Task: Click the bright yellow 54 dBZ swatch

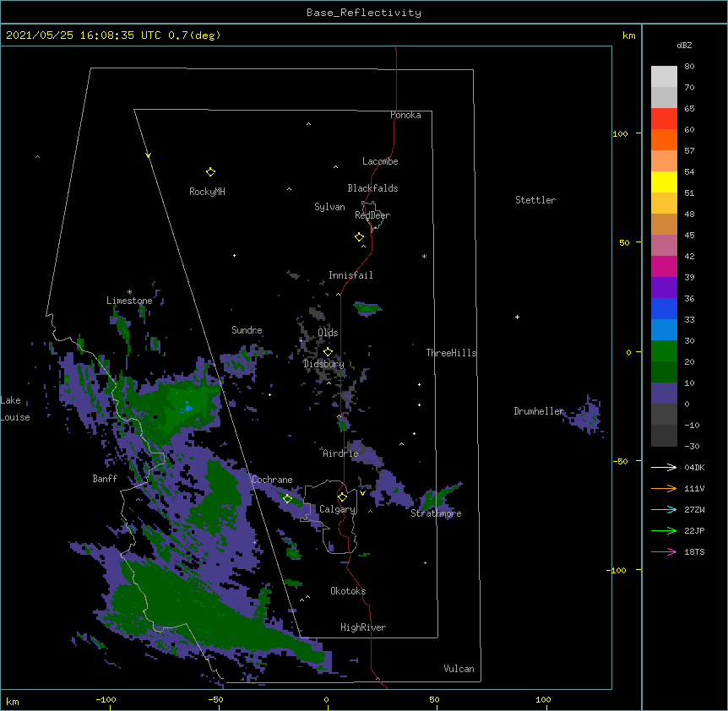Action: (x=664, y=182)
